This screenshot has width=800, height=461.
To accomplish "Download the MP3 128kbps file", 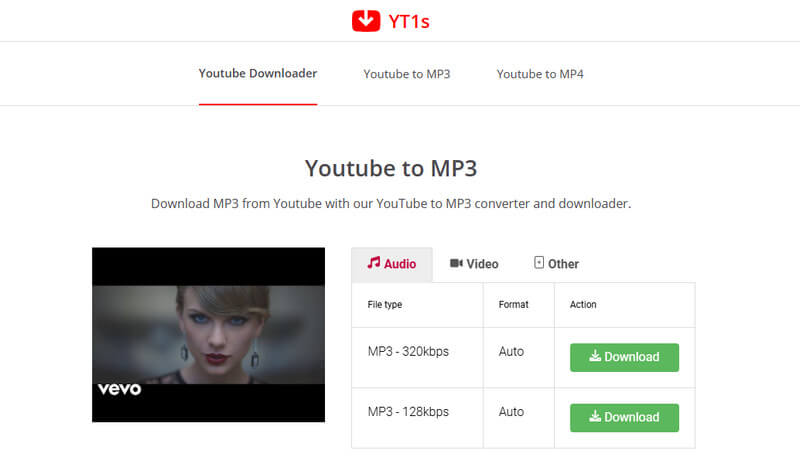I will (624, 418).
